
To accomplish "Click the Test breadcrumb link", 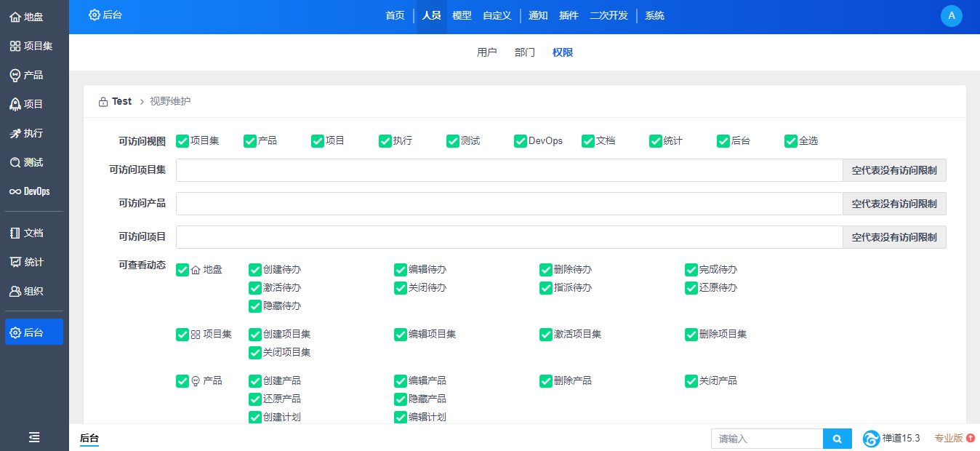I will pyautogui.click(x=121, y=102).
